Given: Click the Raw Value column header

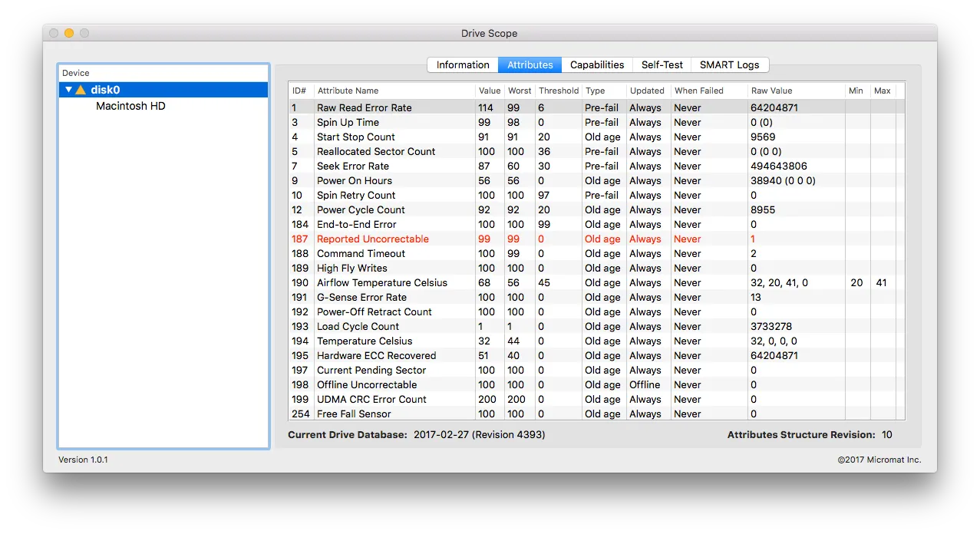Looking at the screenshot, I should click(x=771, y=90).
